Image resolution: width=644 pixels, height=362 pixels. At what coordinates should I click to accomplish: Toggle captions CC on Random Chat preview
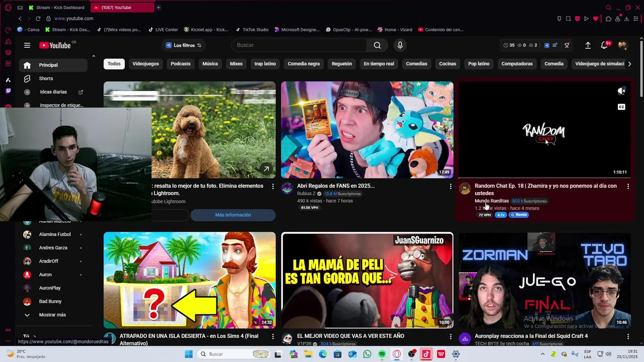tap(621, 107)
